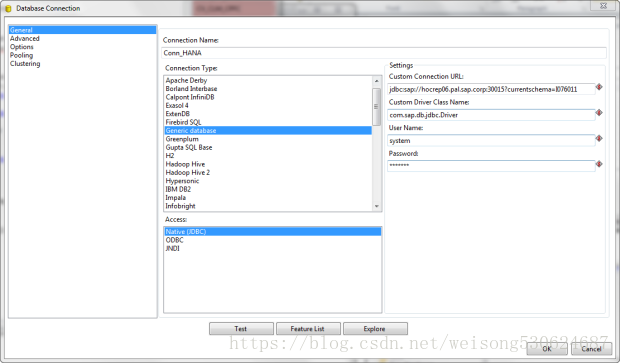Select Greenplum connection type
620x363 pixels.
[x=268, y=139]
